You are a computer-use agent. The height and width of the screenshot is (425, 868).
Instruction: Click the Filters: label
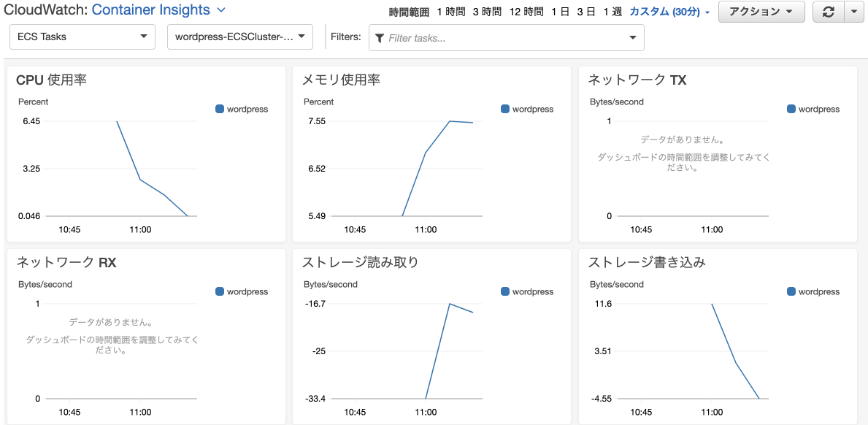346,37
